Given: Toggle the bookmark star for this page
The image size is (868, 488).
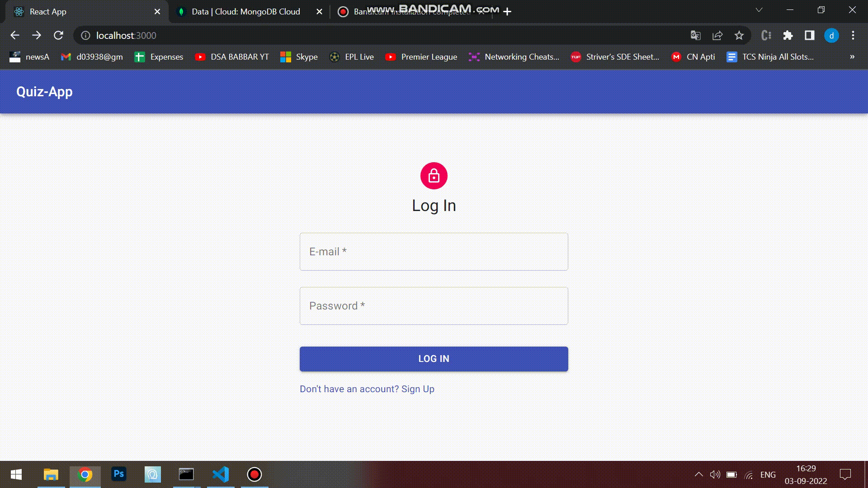Looking at the screenshot, I should pos(739,35).
